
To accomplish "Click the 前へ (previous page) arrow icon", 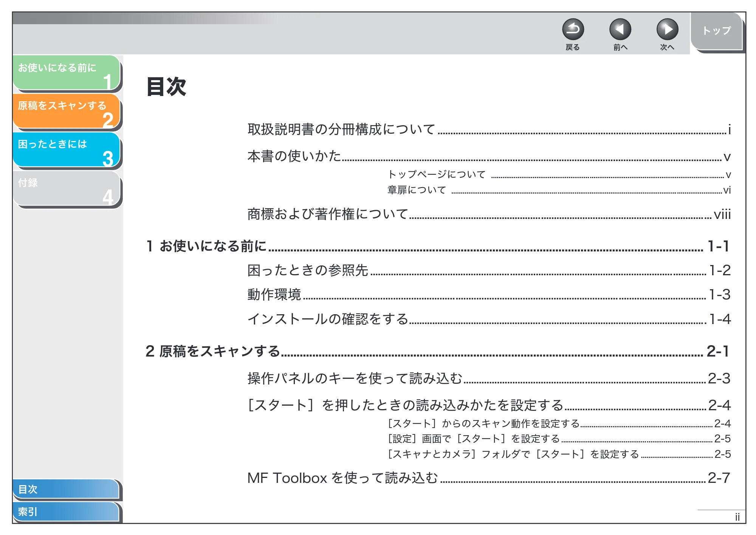I will tap(620, 29).
